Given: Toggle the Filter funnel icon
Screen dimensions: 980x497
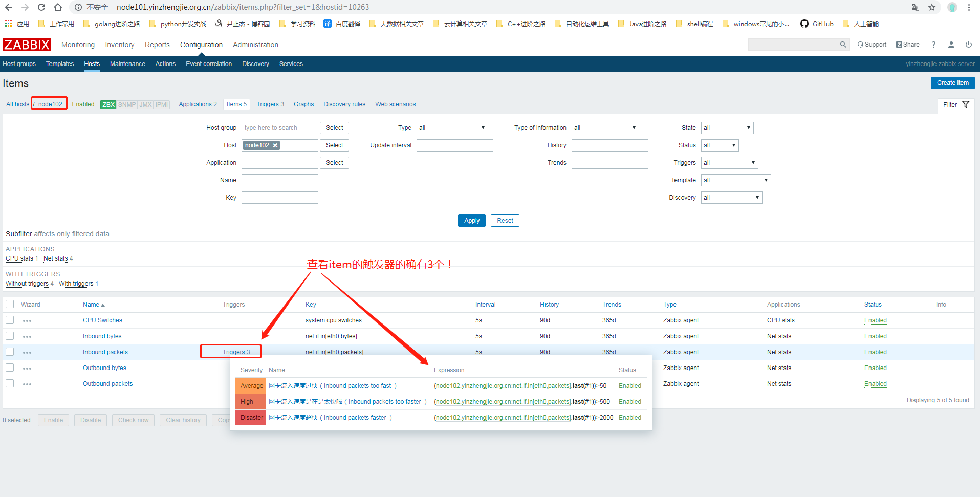Looking at the screenshot, I should 966,104.
